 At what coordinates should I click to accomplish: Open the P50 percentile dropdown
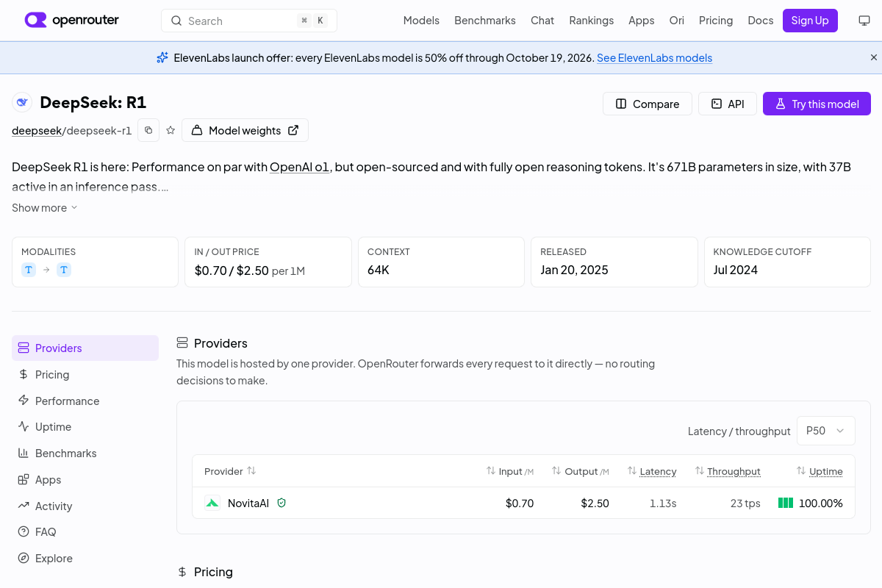click(825, 431)
